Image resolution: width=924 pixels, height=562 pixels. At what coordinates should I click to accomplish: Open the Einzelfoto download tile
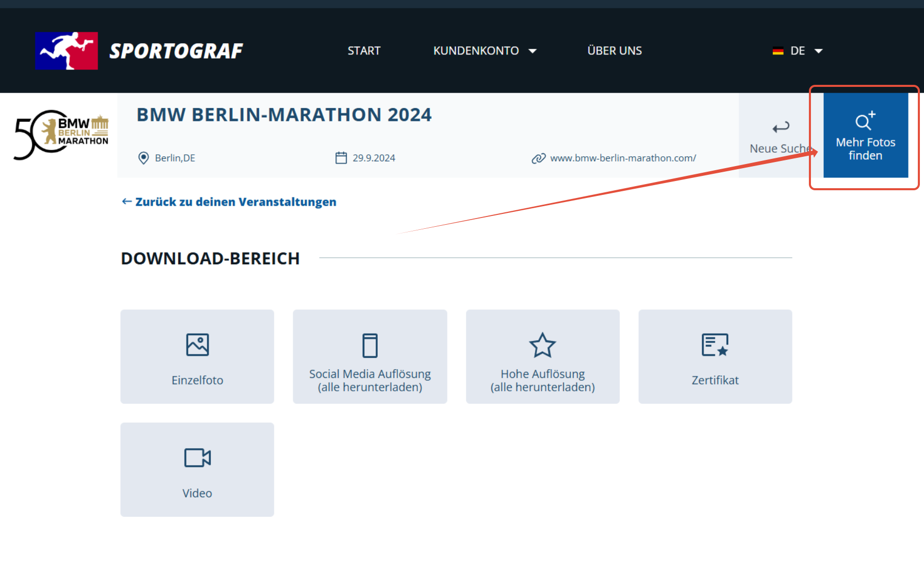click(x=197, y=356)
